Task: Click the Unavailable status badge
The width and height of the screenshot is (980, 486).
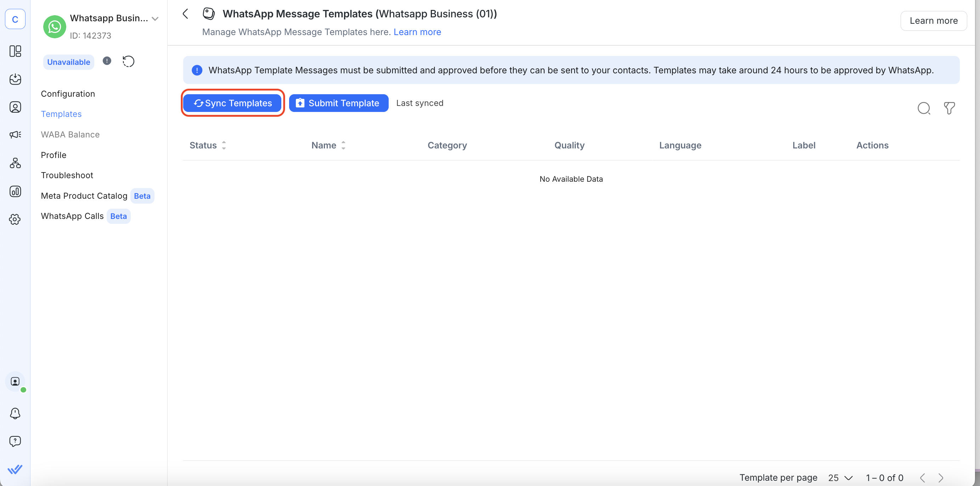Action: [68, 62]
